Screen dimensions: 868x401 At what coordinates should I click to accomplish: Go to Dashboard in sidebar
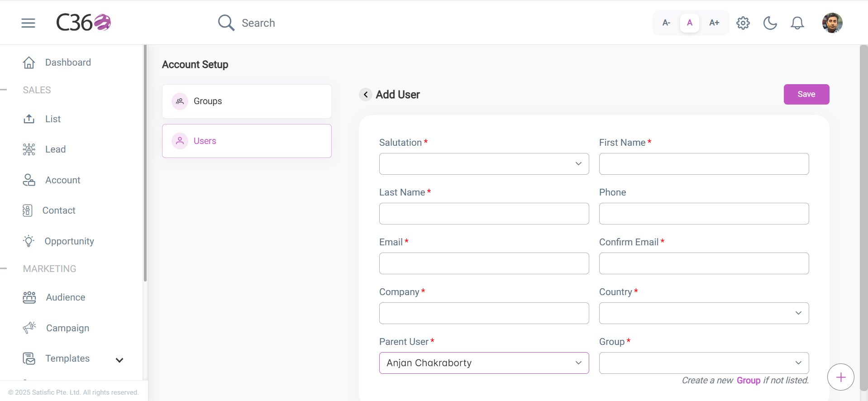pos(68,62)
